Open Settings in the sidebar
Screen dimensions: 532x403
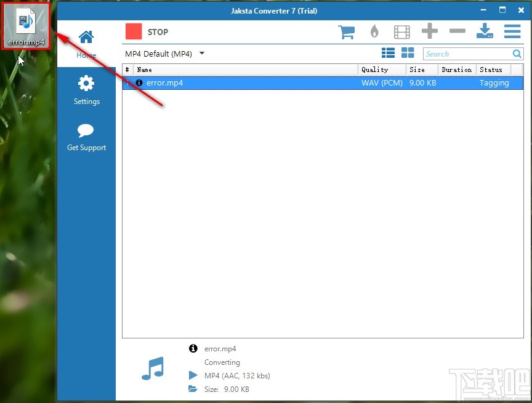click(x=87, y=90)
